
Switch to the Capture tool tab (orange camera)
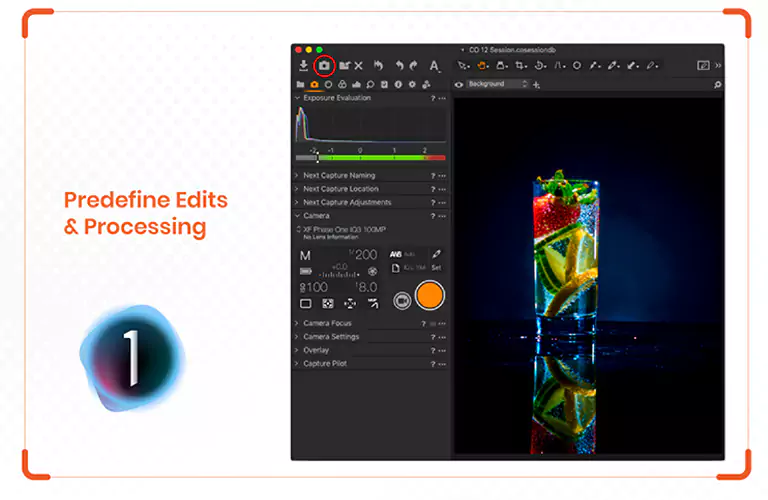314,85
